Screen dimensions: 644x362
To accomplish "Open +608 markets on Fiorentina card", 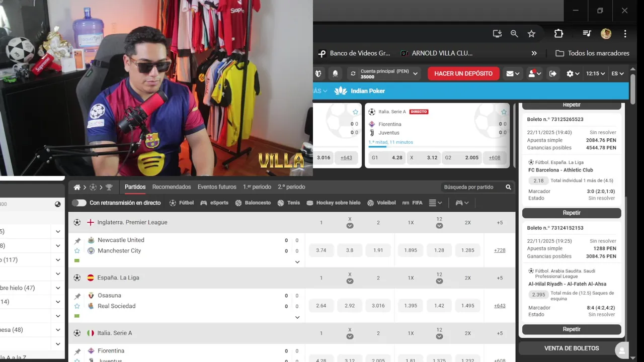I will (495, 157).
